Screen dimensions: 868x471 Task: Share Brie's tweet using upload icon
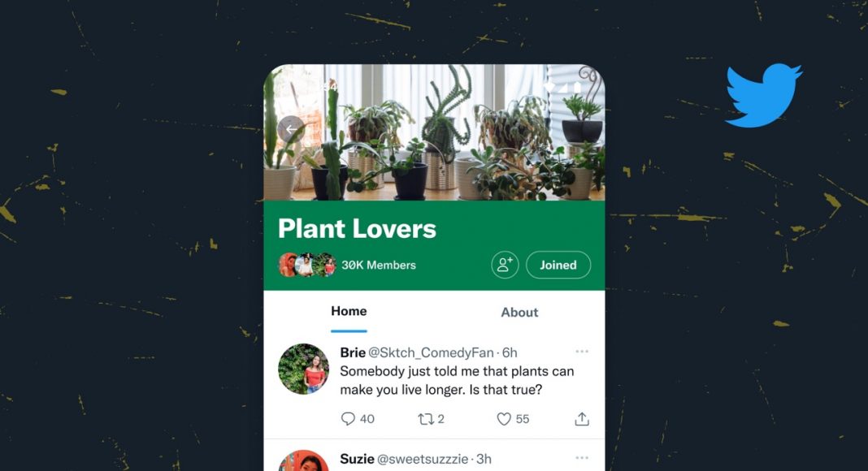click(x=582, y=419)
